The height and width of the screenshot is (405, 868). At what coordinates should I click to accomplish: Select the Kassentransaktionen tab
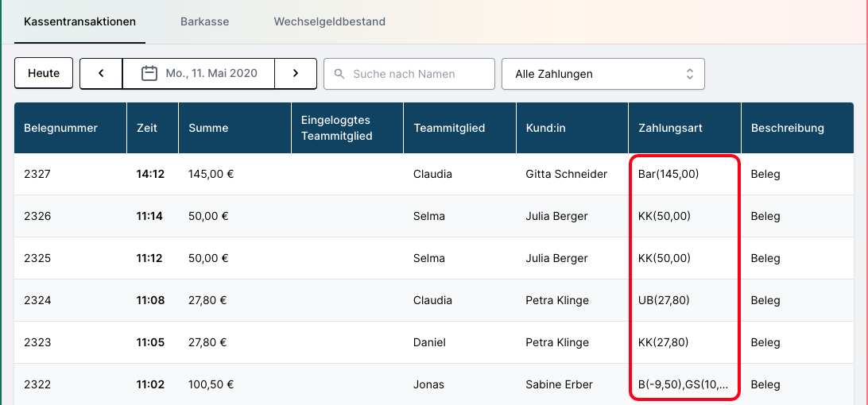(79, 21)
